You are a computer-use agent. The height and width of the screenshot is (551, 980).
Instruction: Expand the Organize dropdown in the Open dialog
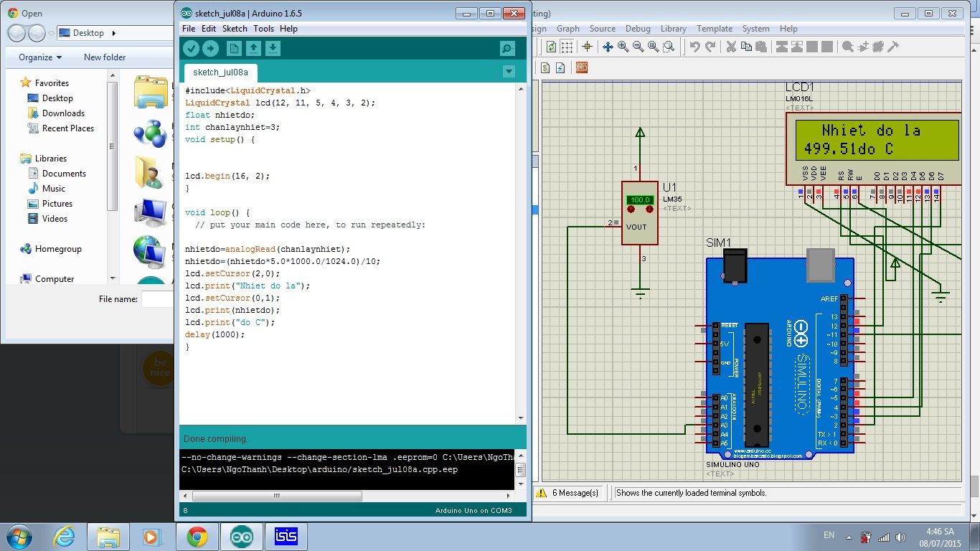(37, 57)
